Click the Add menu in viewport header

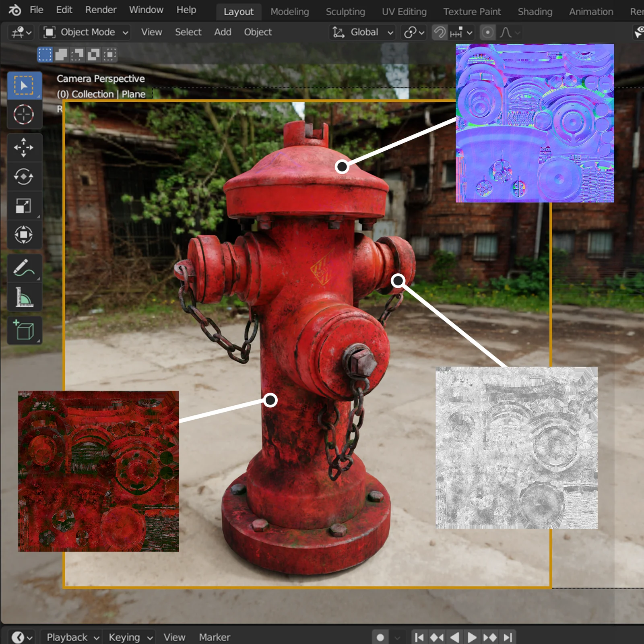tap(223, 32)
